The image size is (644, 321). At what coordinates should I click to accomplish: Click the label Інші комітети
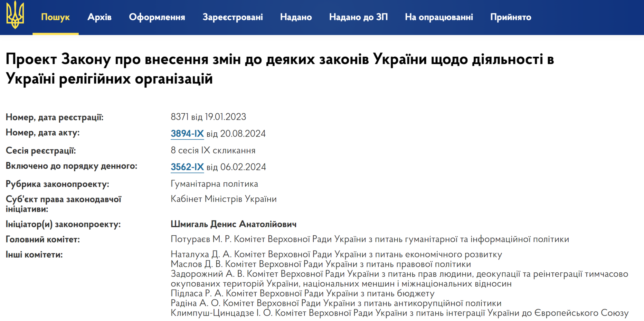[34, 255]
